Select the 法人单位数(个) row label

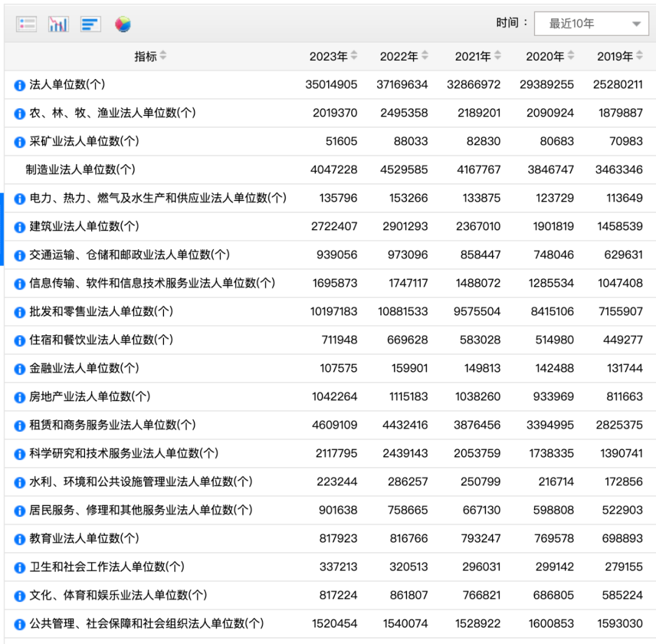coord(67,84)
